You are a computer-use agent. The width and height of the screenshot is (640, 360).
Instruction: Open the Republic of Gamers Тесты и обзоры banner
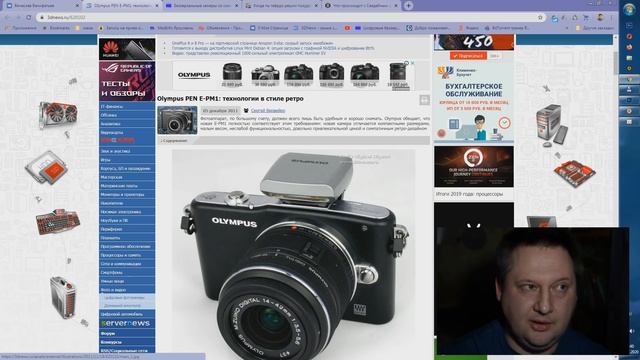[127, 81]
